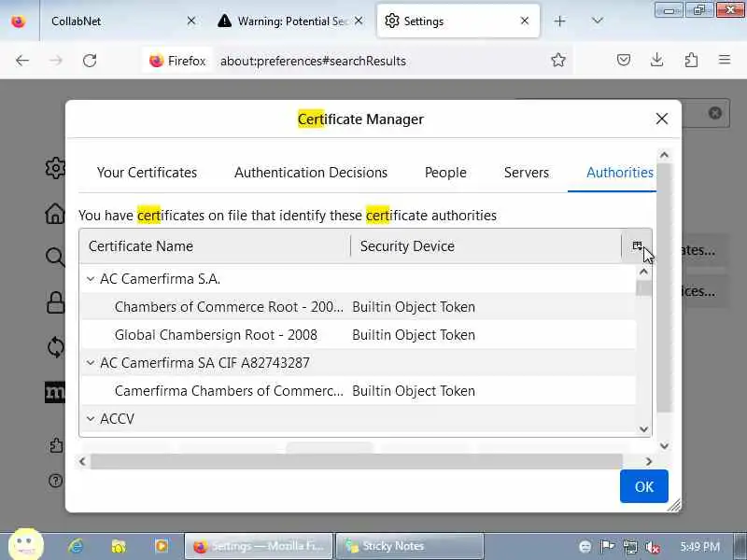This screenshot has width=747, height=560.
Task: Switch to the Warning: Potential Security tab
Action: click(x=290, y=21)
